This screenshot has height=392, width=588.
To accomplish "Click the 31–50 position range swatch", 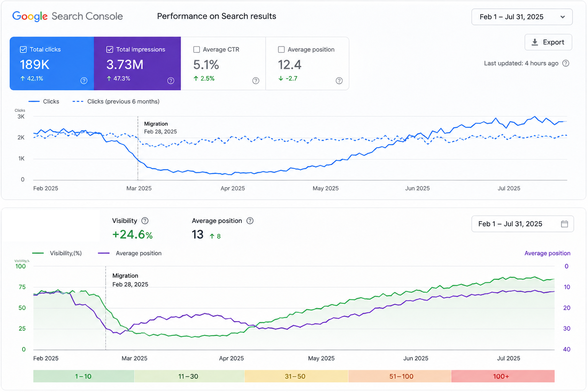I will [296, 376].
